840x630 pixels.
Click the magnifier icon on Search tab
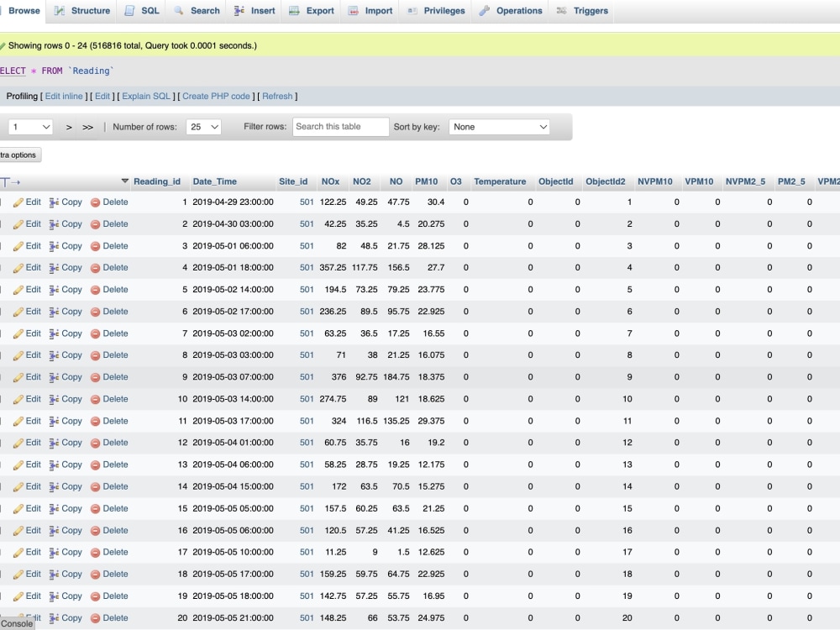[x=179, y=11]
